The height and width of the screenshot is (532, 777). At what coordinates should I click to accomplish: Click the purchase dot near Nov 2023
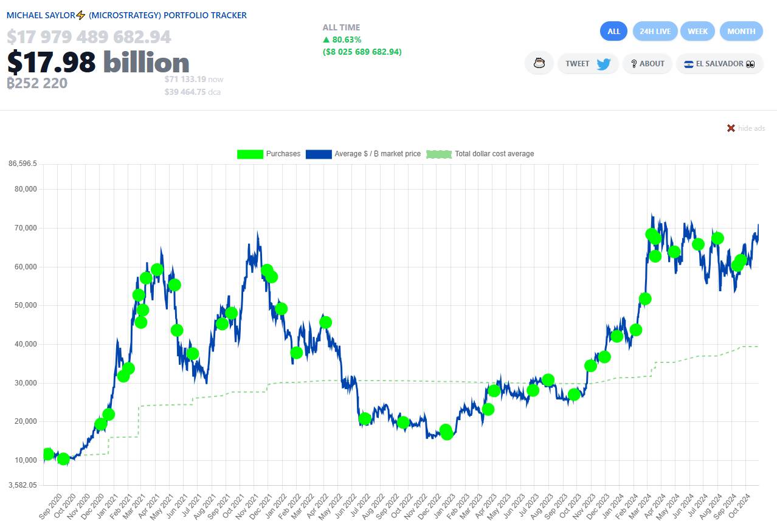point(590,365)
